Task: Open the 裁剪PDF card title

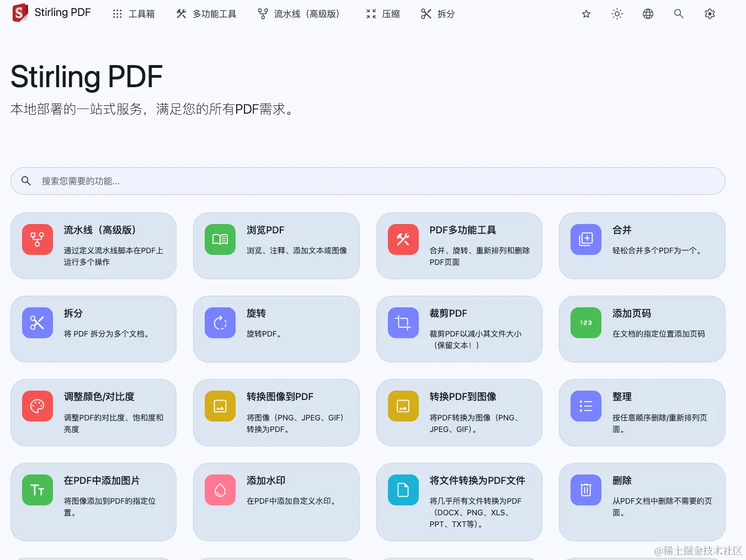Action: (449, 313)
